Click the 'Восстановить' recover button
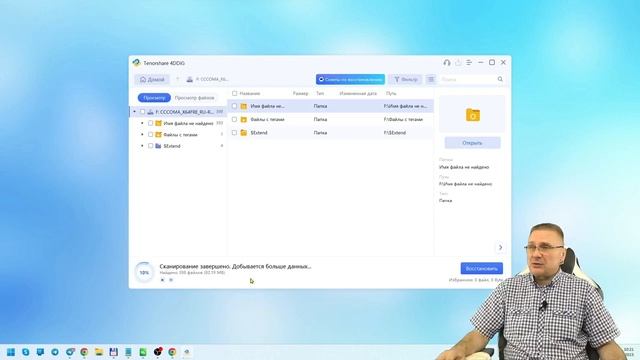 482,269
